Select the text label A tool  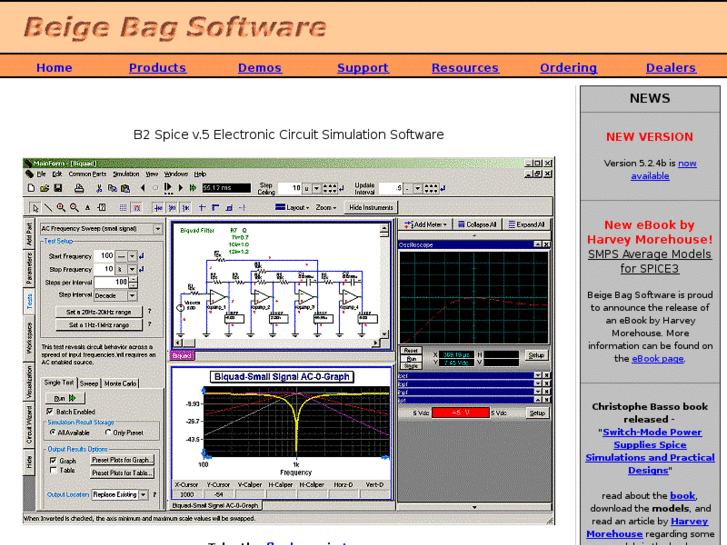tap(87, 208)
